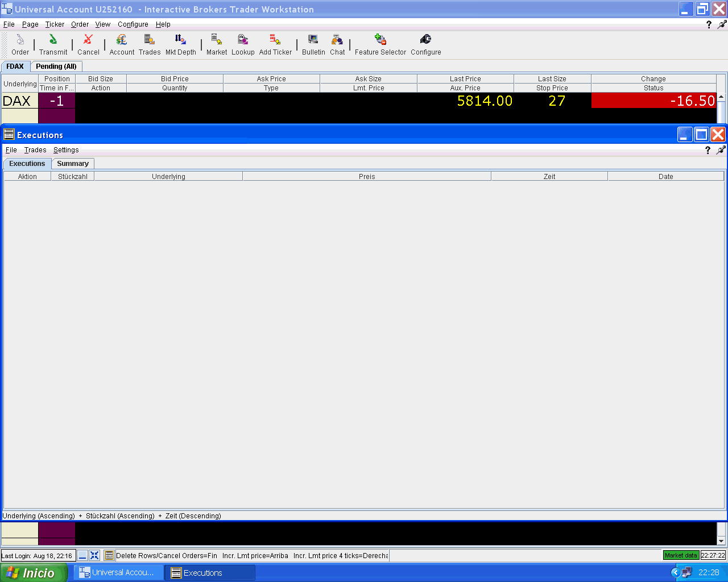Open the Trades menu in Executions window
Viewport: 728px width, 582px height.
click(35, 150)
